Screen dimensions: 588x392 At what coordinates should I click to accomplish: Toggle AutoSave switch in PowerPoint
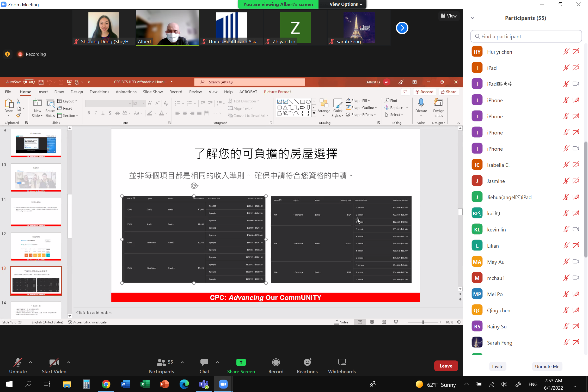(x=29, y=82)
